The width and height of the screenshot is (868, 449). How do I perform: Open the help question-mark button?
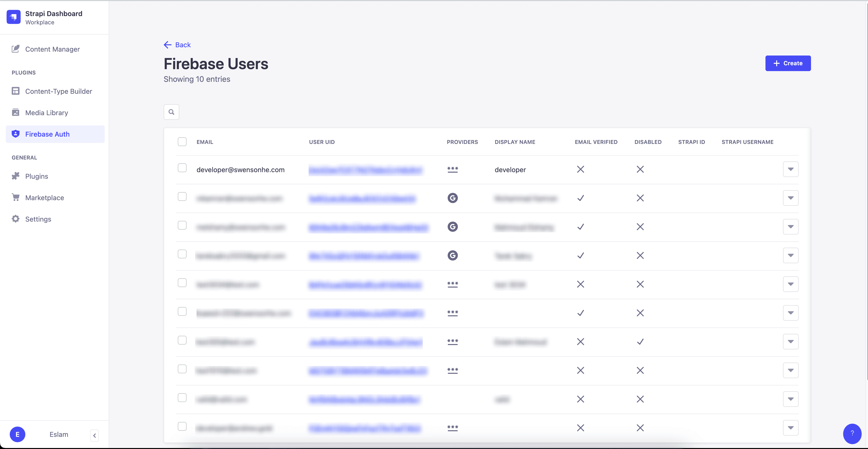coord(852,433)
